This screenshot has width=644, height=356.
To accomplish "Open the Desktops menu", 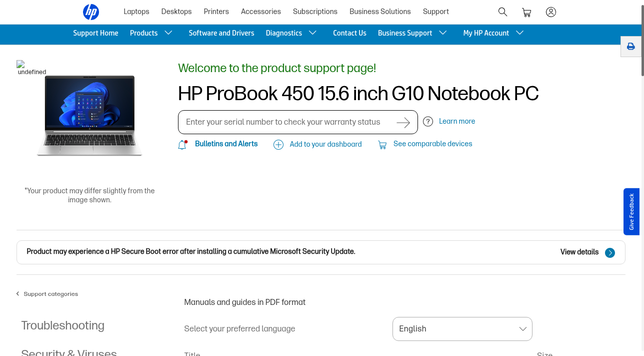I will point(176,12).
